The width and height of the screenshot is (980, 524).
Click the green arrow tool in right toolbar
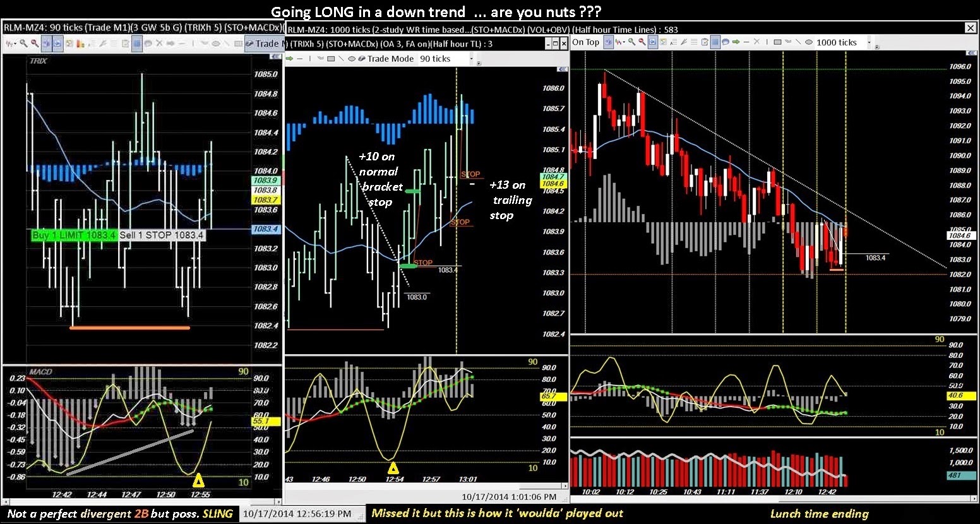point(735,42)
